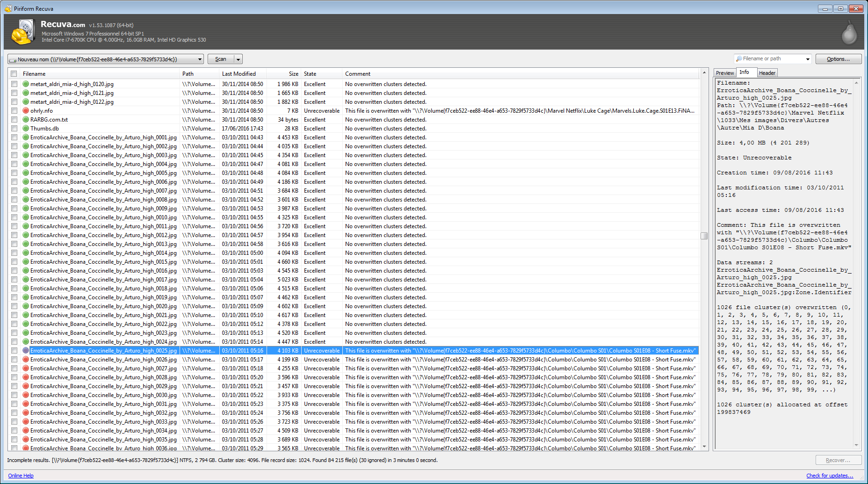Click status icon of Arturo_high_0001.jpg row
Viewport: 868px width, 484px height.
tap(26, 137)
